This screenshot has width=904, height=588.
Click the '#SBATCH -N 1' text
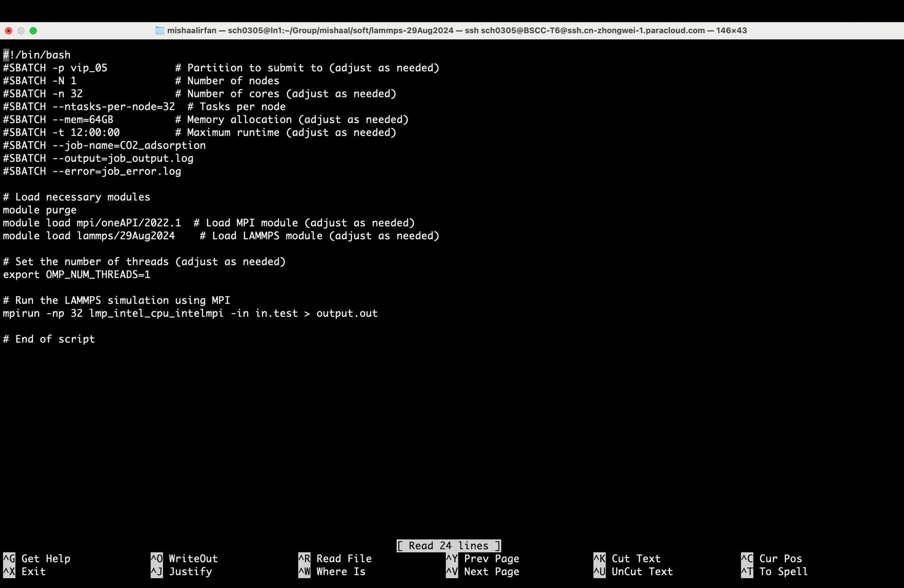[40, 81]
